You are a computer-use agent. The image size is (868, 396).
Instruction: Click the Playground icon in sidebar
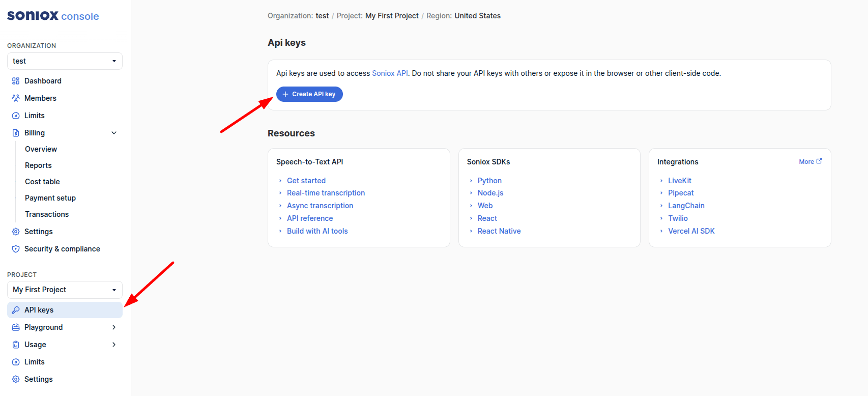click(x=16, y=327)
